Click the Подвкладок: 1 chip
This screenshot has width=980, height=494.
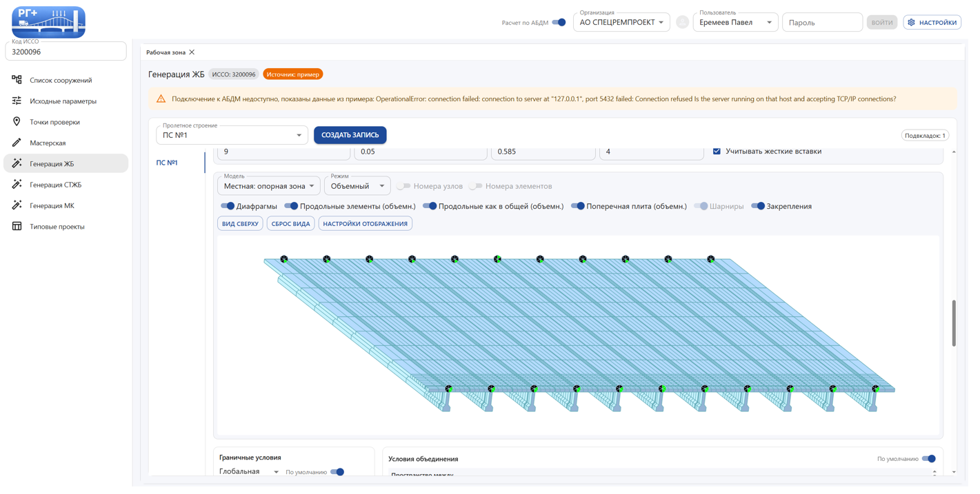[x=925, y=136]
